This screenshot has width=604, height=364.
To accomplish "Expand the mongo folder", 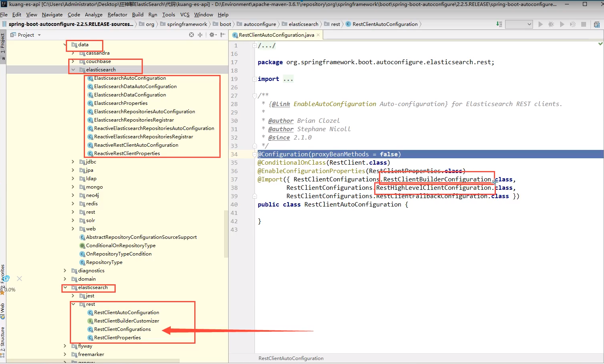I will coord(73,187).
